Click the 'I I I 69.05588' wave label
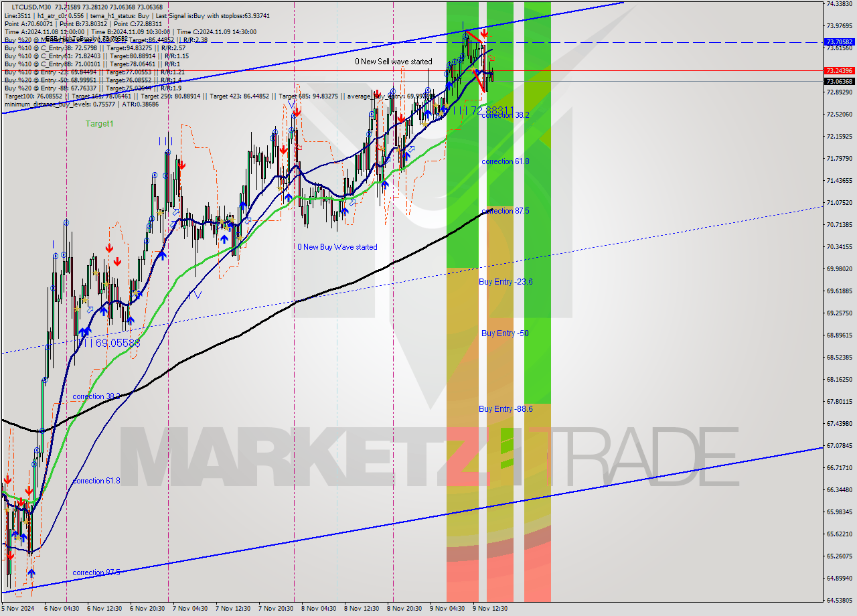The image size is (857, 616). [x=108, y=343]
